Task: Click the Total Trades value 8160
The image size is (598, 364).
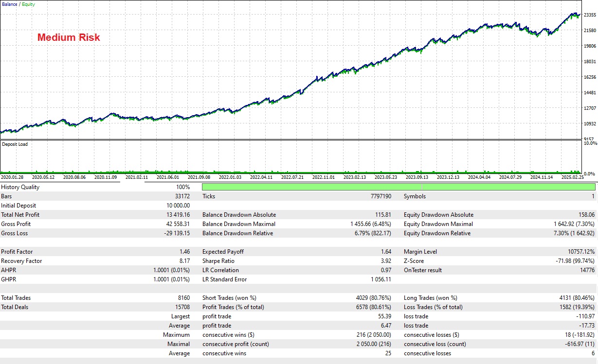Action: tap(183, 298)
